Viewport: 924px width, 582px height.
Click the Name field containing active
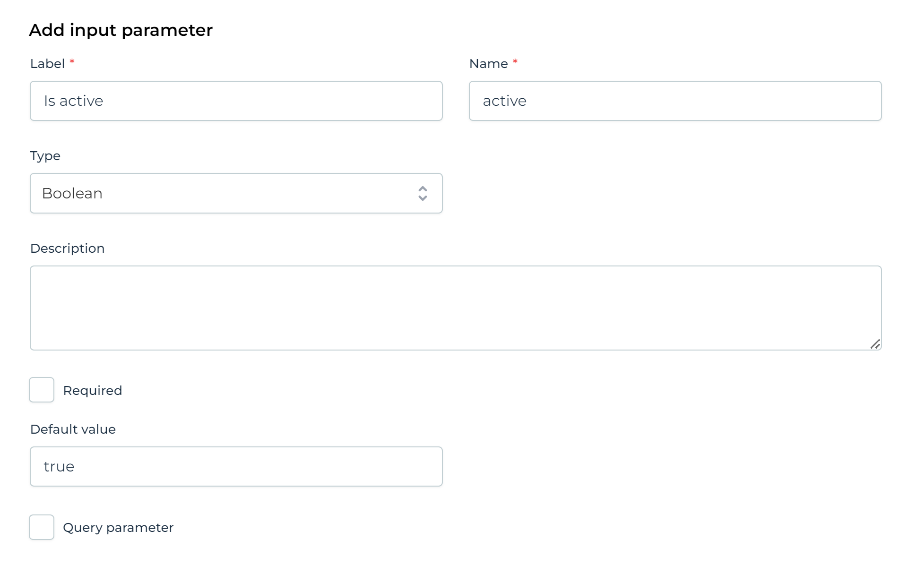675,101
